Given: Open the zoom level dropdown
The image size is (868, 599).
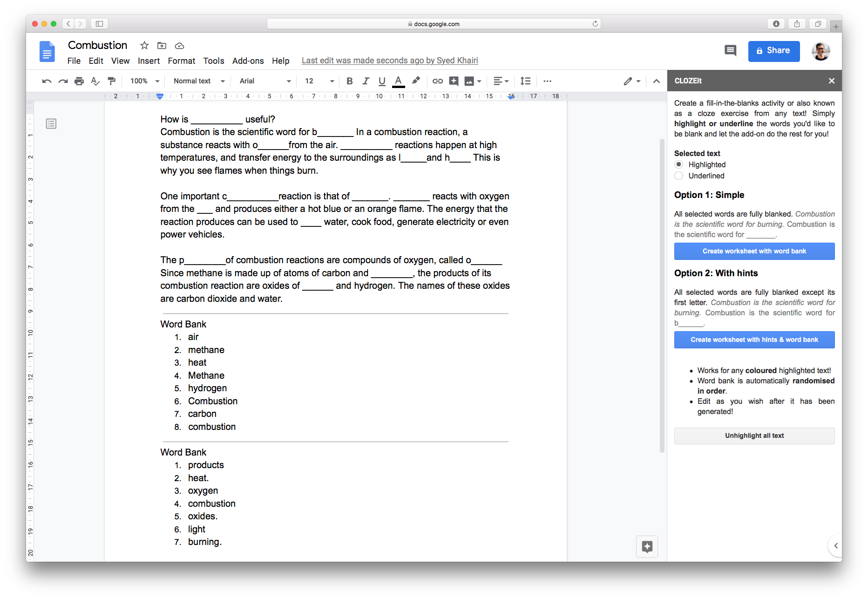Looking at the screenshot, I should click(145, 81).
